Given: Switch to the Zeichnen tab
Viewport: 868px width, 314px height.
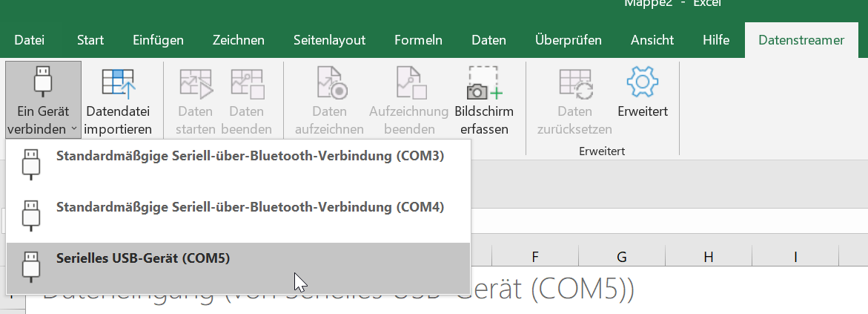Looking at the screenshot, I should pos(239,40).
